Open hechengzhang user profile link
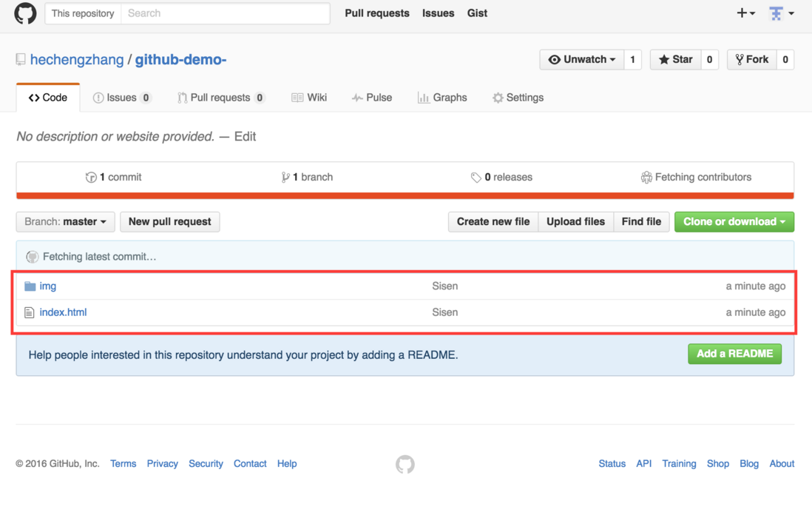The height and width of the screenshot is (521, 812). click(77, 60)
